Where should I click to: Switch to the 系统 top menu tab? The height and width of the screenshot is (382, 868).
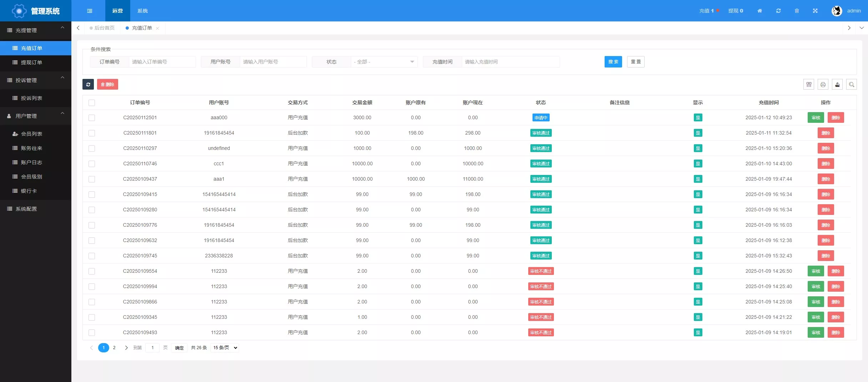[x=142, y=11]
